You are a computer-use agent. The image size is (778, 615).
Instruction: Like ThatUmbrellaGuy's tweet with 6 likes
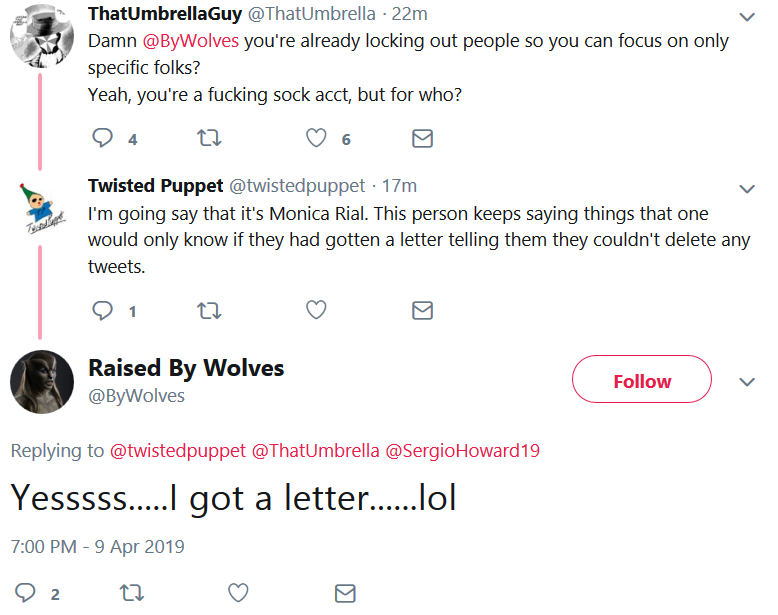tap(316, 138)
